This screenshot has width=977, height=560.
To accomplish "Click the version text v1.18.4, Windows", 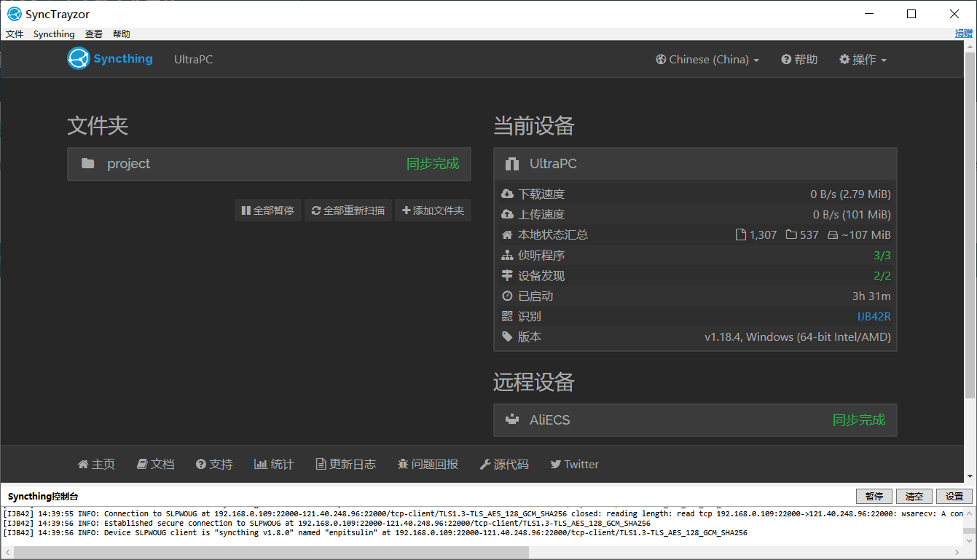I will [798, 337].
